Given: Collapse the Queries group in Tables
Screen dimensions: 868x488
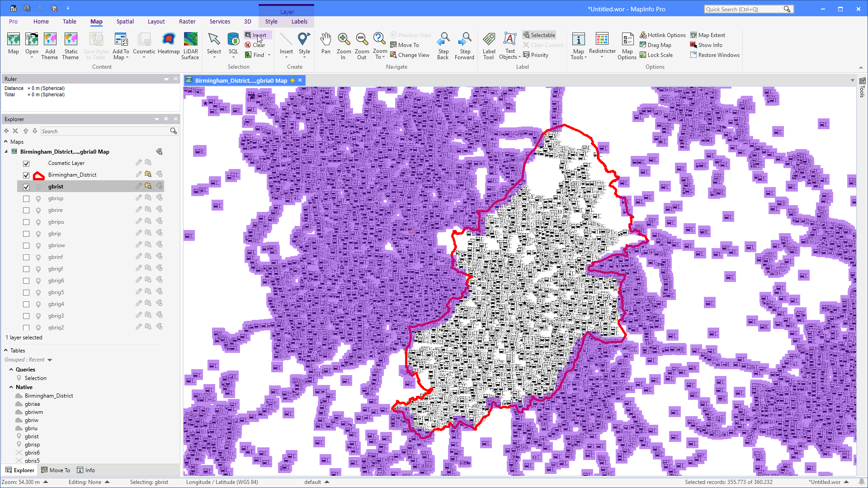Looking at the screenshot, I should tap(11, 369).
